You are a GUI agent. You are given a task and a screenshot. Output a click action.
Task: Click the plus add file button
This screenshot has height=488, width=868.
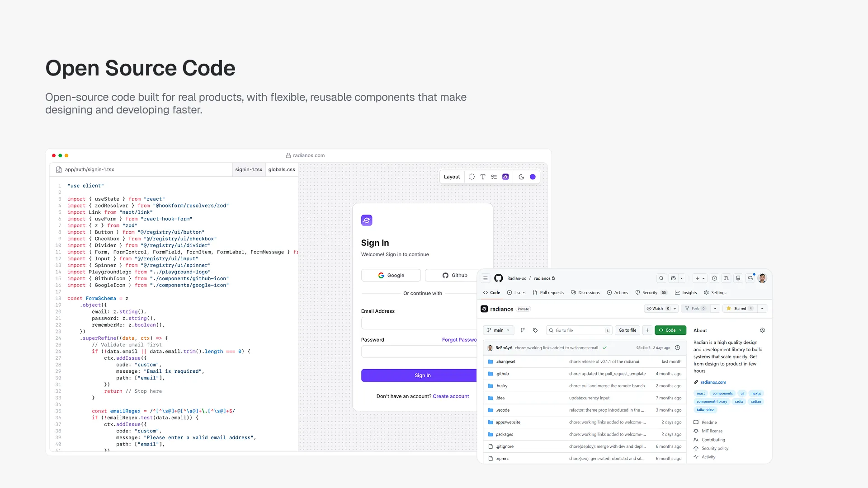[x=647, y=330]
